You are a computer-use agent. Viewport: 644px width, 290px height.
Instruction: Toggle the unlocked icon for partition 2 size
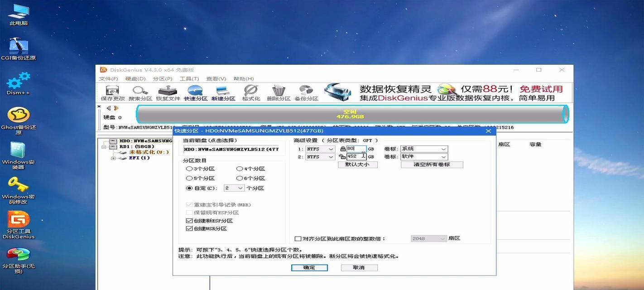click(343, 157)
